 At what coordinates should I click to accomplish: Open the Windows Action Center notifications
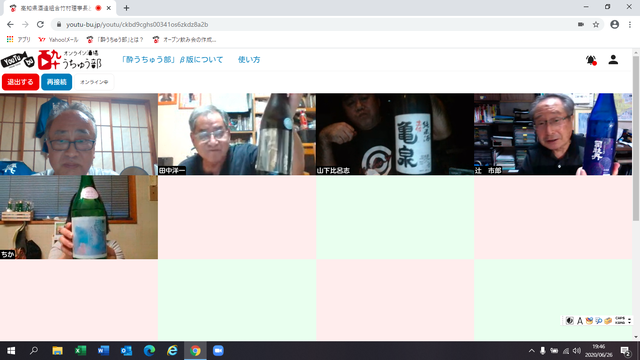625,351
